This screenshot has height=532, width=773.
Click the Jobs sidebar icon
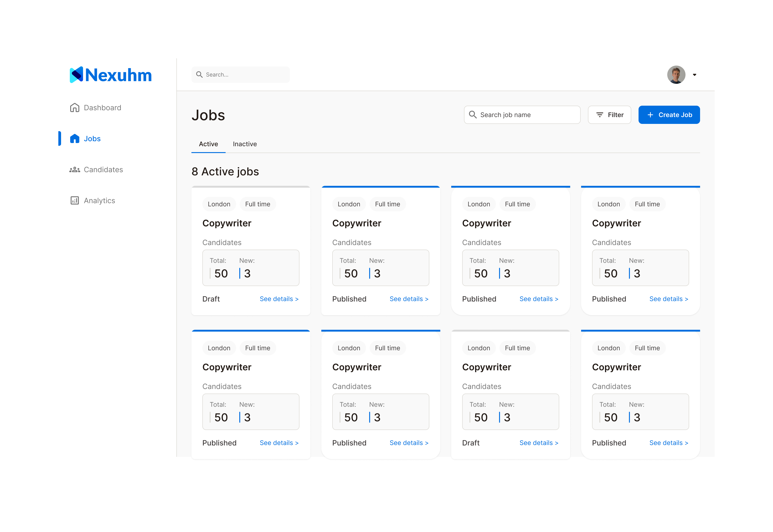point(74,139)
